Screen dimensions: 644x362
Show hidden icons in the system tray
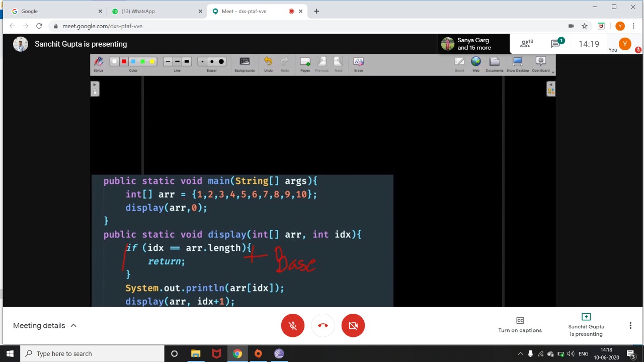[x=520, y=353]
